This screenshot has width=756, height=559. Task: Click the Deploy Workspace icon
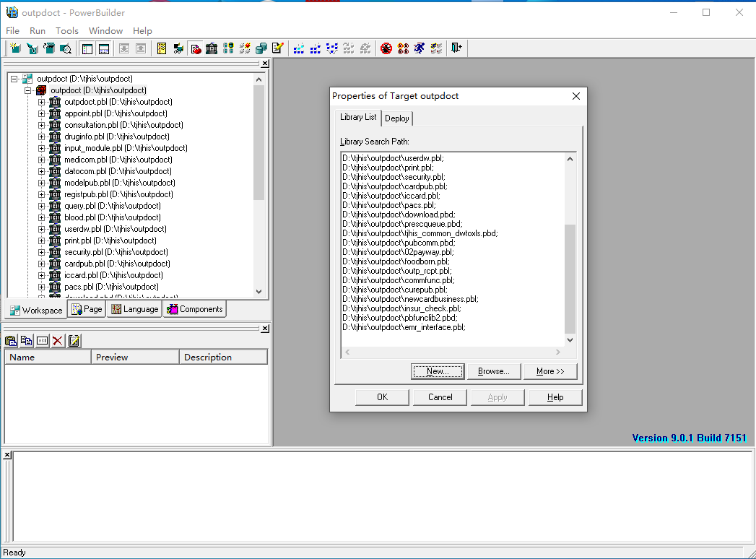pyautogui.click(x=332, y=48)
